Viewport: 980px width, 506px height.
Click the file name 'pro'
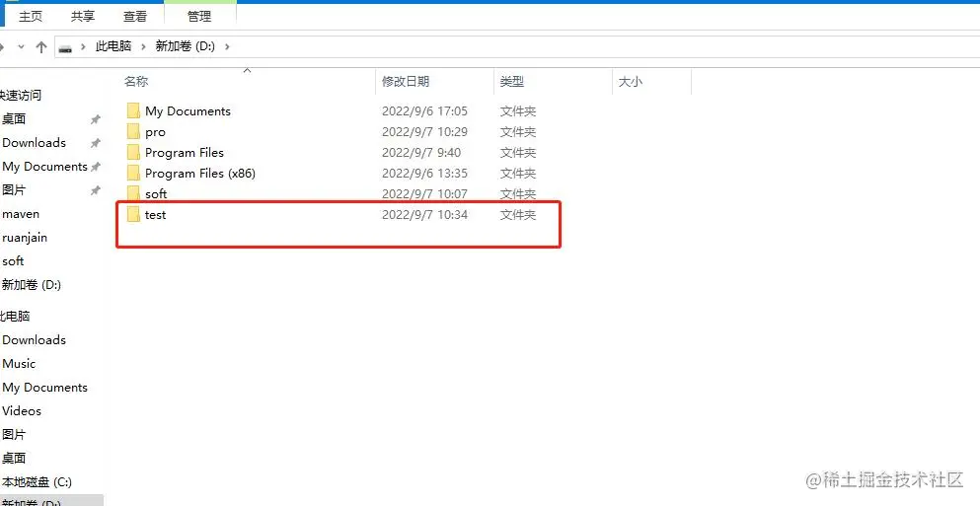click(155, 132)
